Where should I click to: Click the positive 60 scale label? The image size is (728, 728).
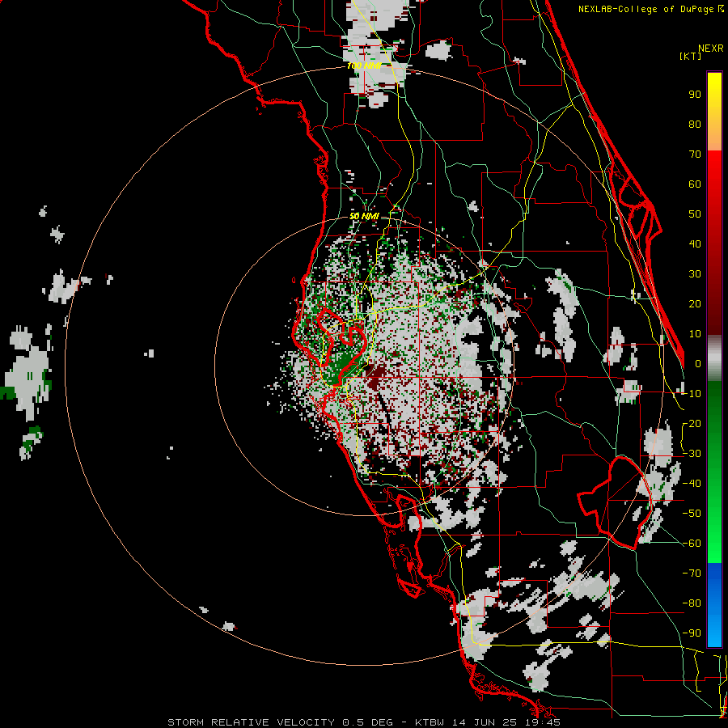[x=695, y=184]
